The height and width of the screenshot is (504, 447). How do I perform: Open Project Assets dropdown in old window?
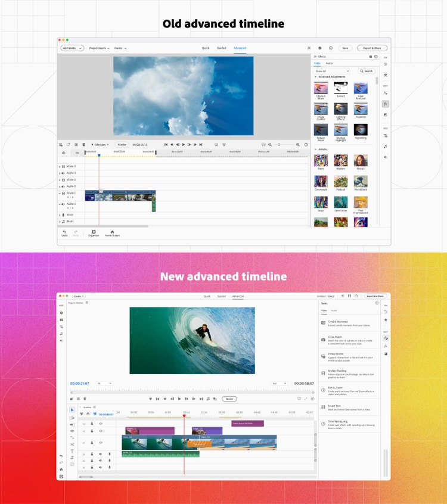99,48
